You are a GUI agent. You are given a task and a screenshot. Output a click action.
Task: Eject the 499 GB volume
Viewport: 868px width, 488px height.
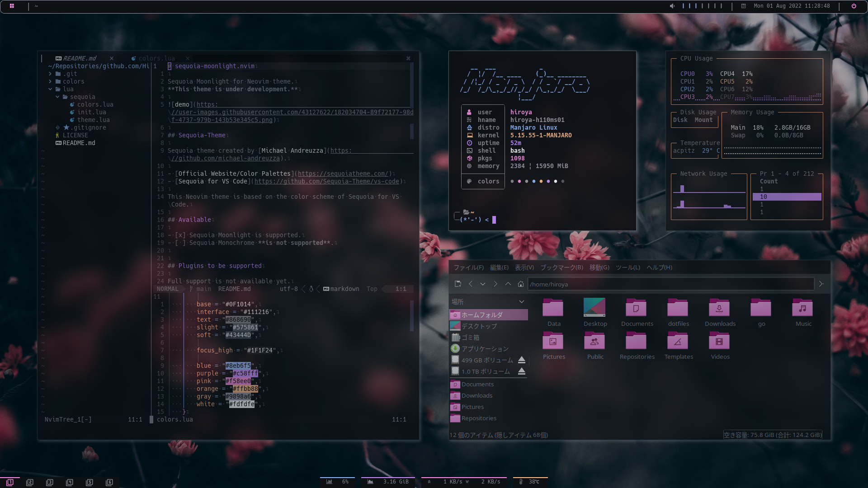521,360
